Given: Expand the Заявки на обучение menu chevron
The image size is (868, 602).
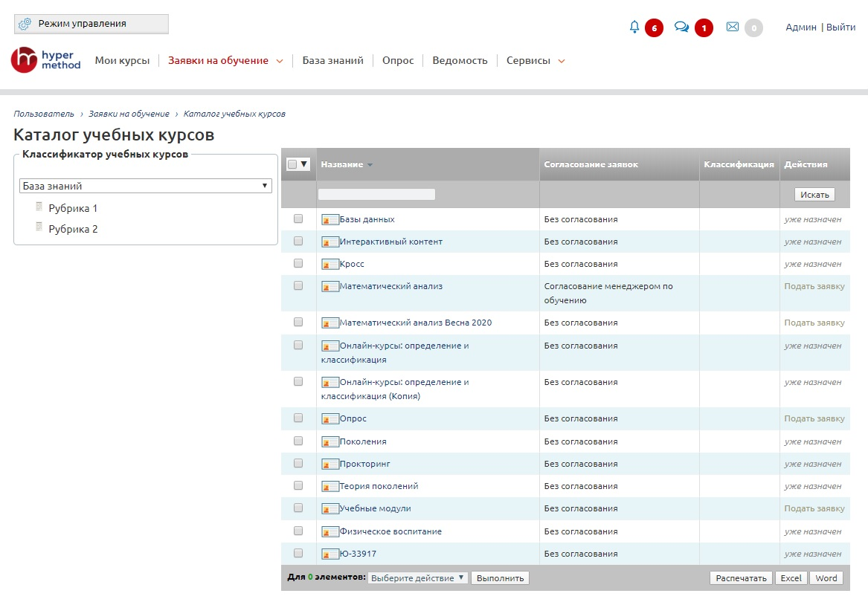Looking at the screenshot, I should coord(280,62).
